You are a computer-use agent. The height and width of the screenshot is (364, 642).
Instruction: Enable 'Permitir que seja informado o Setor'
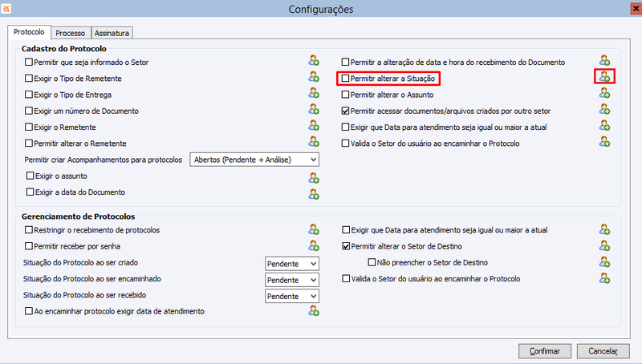tap(29, 63)
